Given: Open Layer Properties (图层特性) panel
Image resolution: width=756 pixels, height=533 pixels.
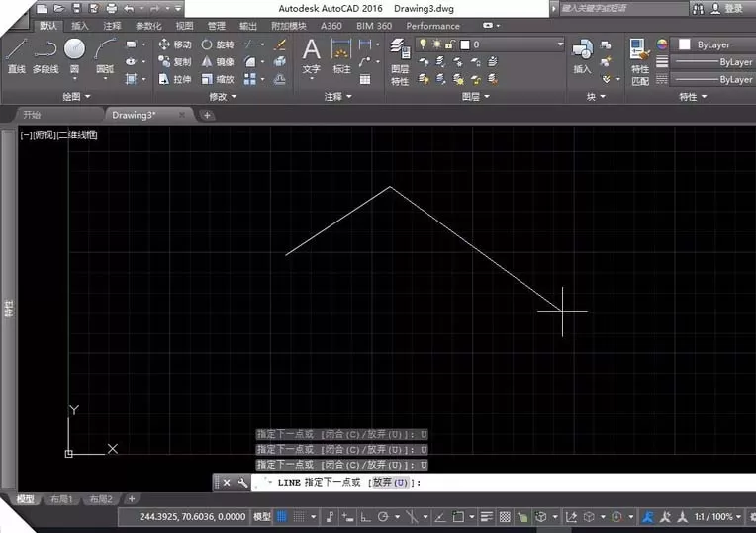Looking at the screenshot, I should click(x=400, y=61).
